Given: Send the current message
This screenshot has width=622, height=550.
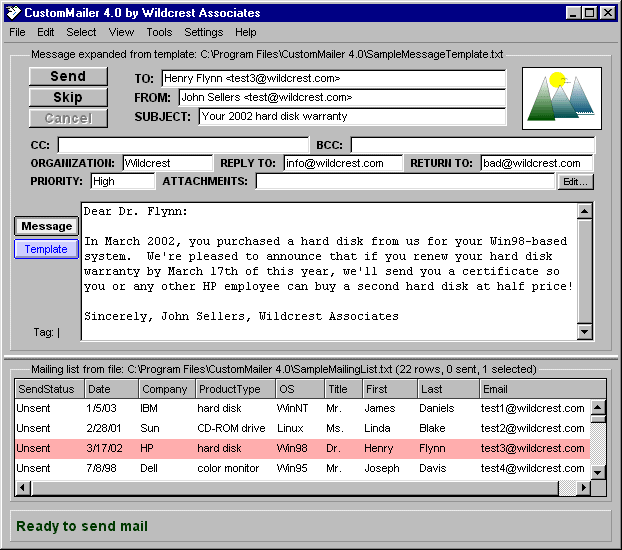Looking at the screenshot, I should pyautogui.click(x=68, y=76).
